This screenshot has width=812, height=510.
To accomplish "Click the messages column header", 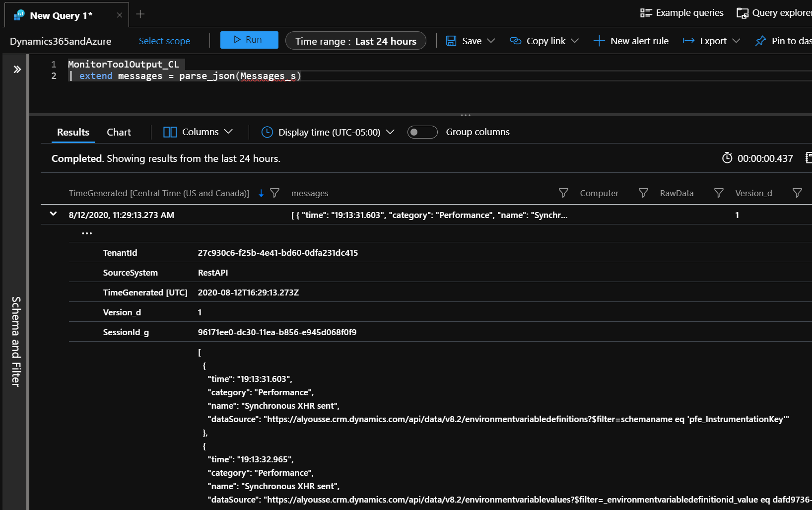I will [310, 193].
